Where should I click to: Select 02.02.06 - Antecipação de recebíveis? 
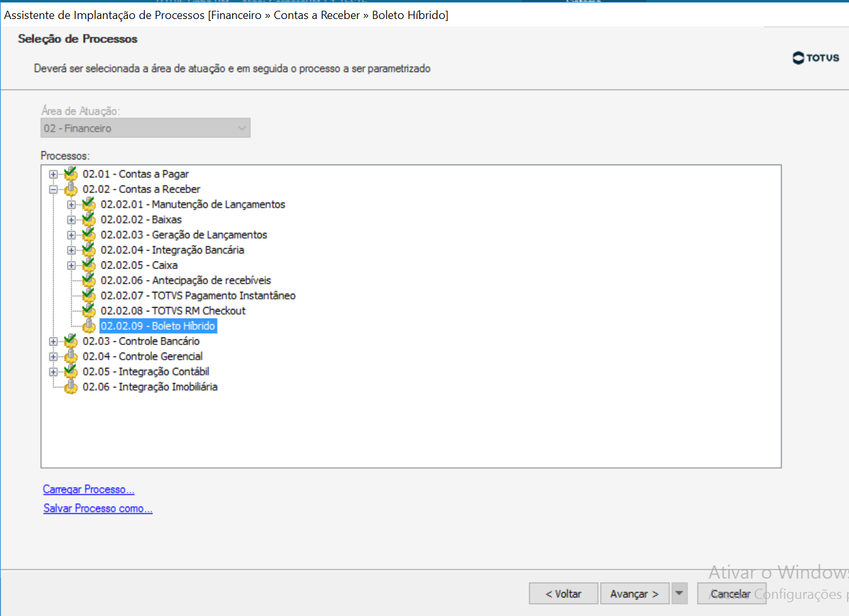pyautogui.click(x=186, y=280)
